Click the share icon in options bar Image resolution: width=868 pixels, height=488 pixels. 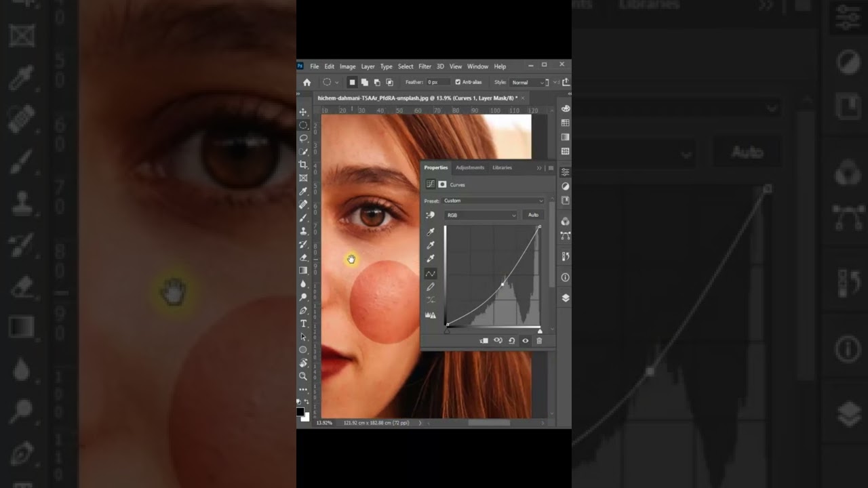coord(566,82)
